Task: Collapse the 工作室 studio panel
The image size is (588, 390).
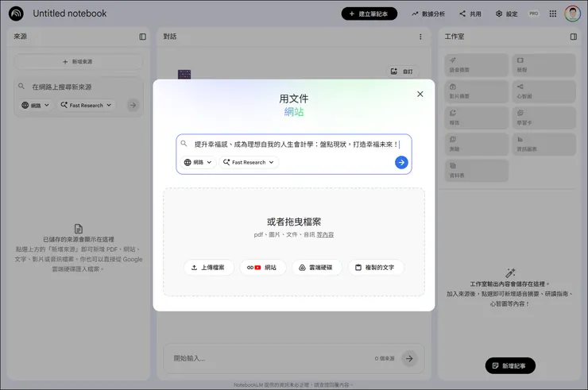Action: 574,37
